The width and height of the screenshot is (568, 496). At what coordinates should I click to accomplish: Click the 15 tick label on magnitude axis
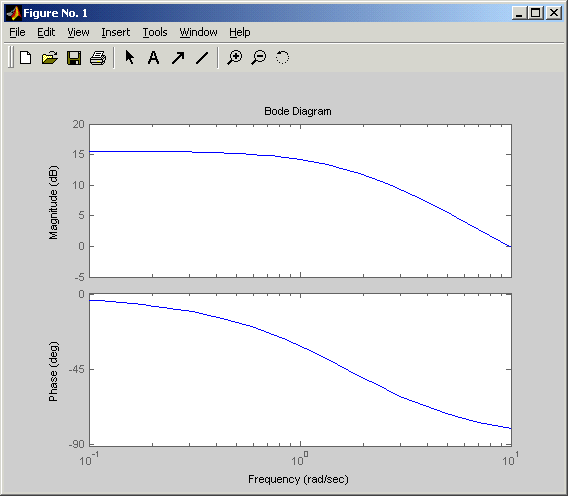pyautogui.click(x=78, y=155)
